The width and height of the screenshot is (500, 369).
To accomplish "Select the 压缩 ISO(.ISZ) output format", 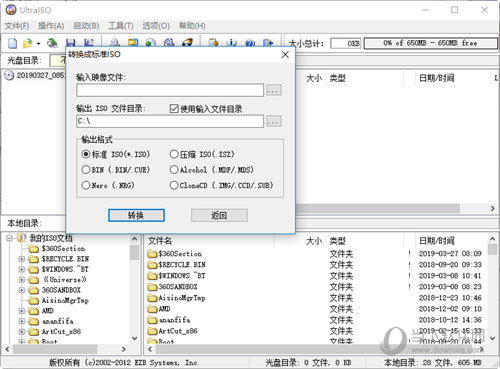I will [174, 154].
